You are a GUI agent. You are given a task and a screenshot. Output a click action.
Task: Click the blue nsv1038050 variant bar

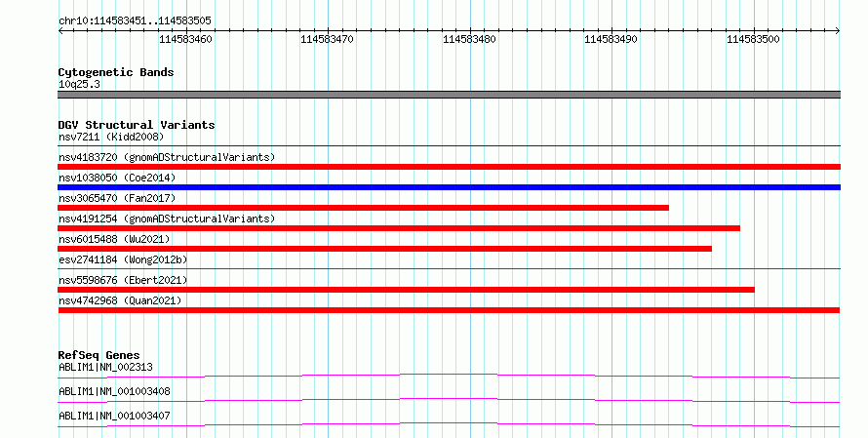pos(449,187)
